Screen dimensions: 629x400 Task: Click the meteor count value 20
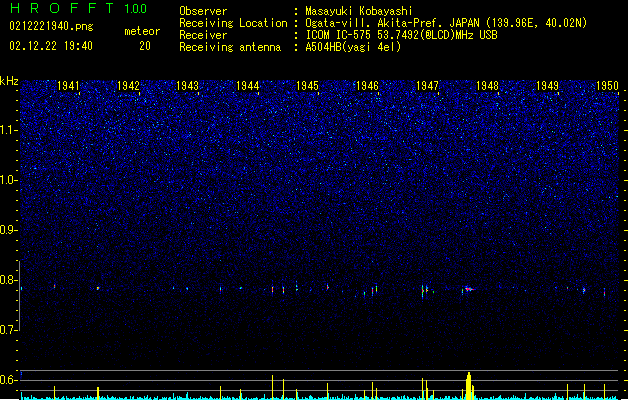(x=145, y=46)
